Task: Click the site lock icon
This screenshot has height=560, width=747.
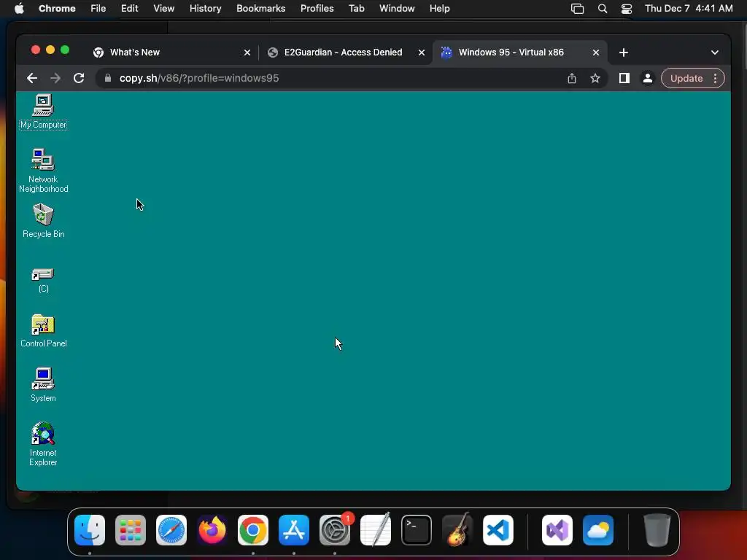Action: [108, 78]
